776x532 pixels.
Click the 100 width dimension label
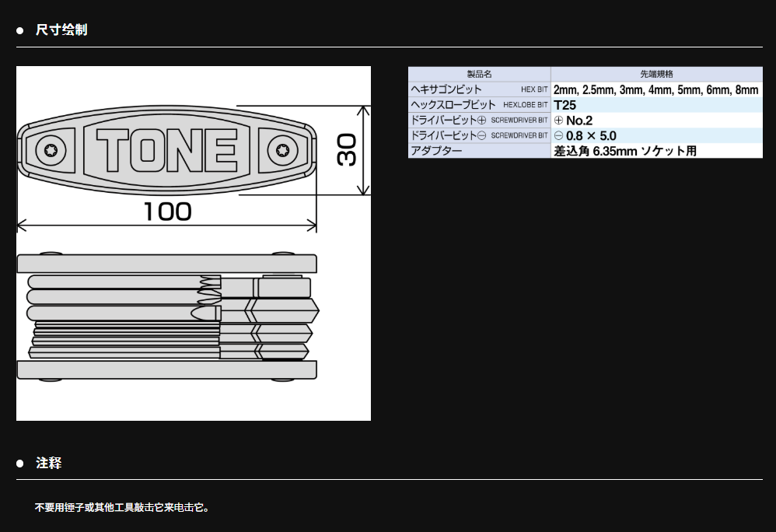coord(167,212)
